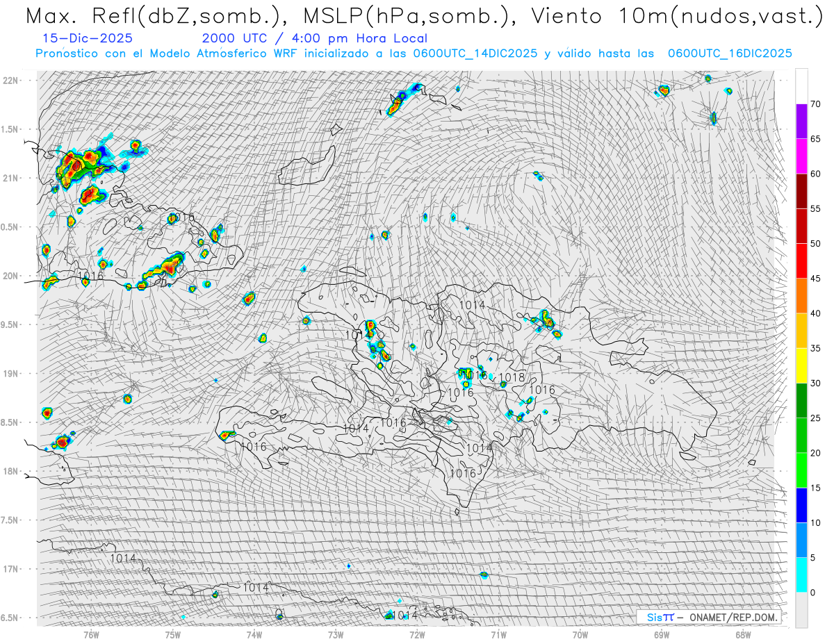This screenshot has width=834, height=644.
Task: Pick the orange 40–45 dBZ colorbar segment
Action: point(801,296)
